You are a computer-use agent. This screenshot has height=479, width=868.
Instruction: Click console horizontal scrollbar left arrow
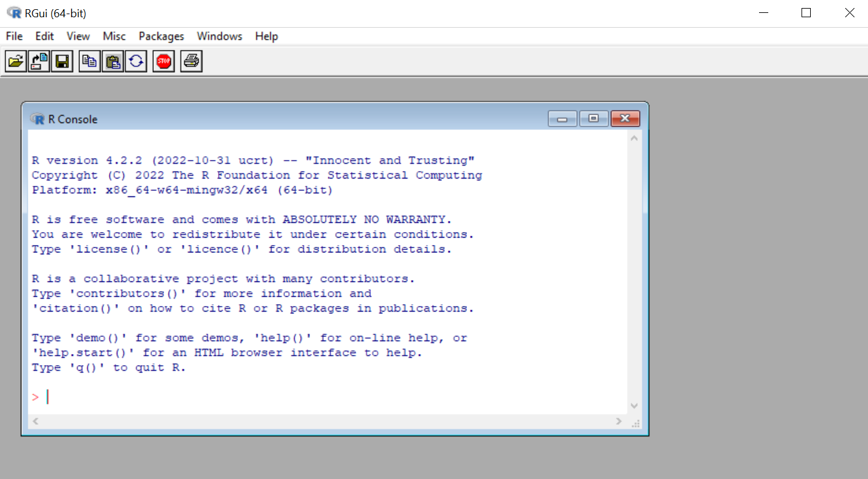click(35, 421)
